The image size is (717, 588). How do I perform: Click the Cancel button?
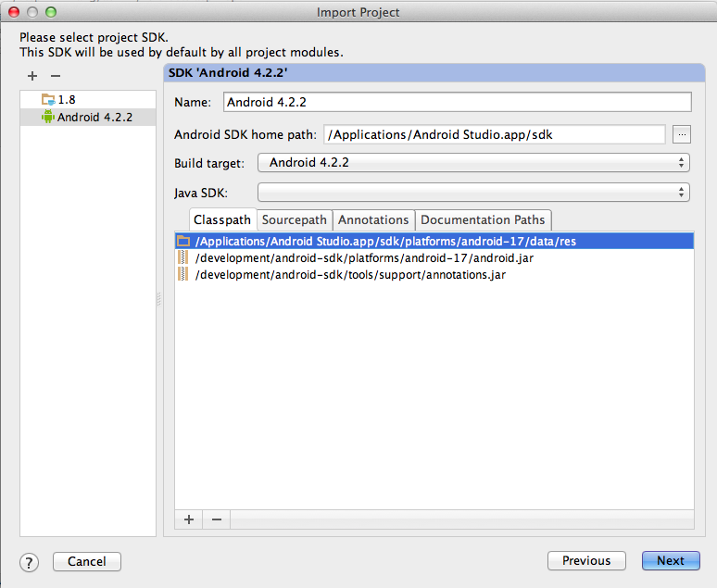(87, 561)
